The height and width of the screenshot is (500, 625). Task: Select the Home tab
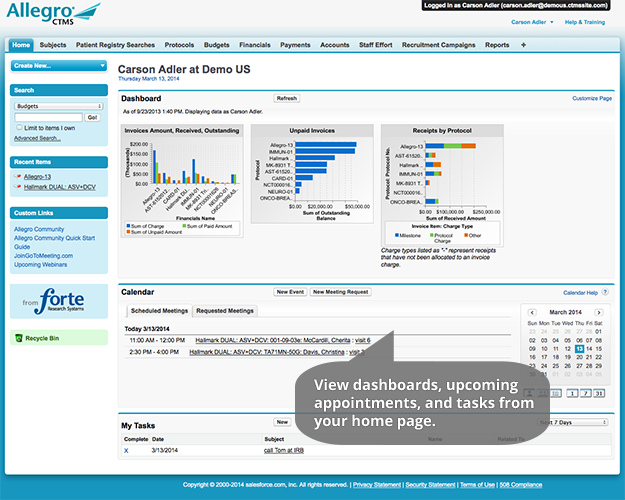click(21, 45)
